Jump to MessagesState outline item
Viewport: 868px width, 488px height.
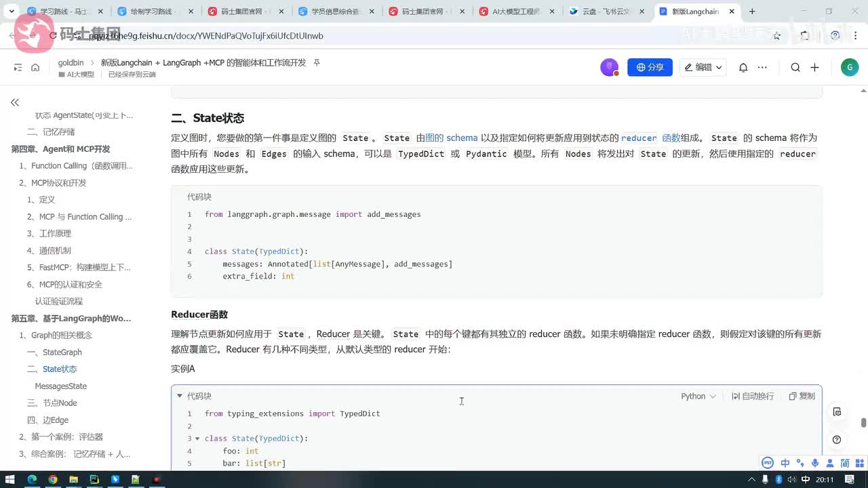pos(61,386)
